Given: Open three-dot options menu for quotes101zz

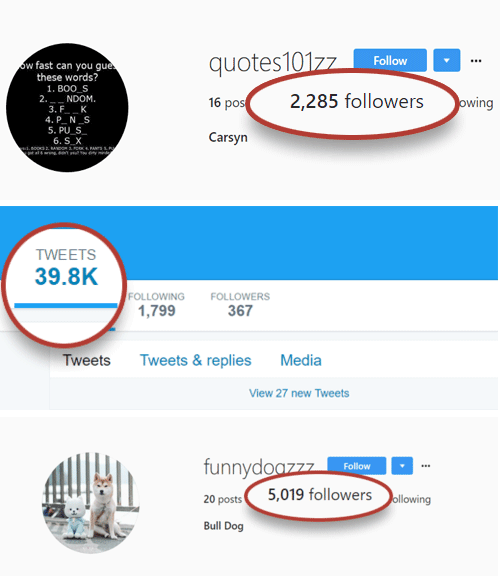Looking at the screenshot, I should click(x=476, y=61).
